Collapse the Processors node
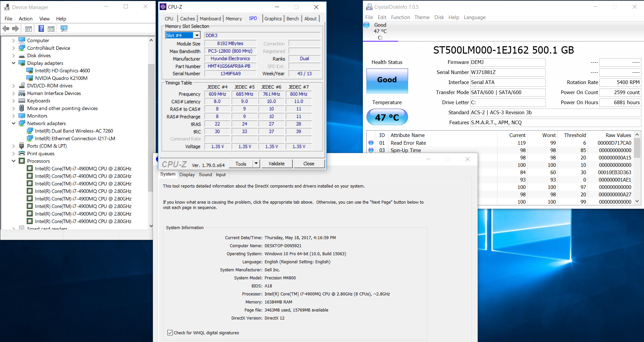 (x=13, y=161)
